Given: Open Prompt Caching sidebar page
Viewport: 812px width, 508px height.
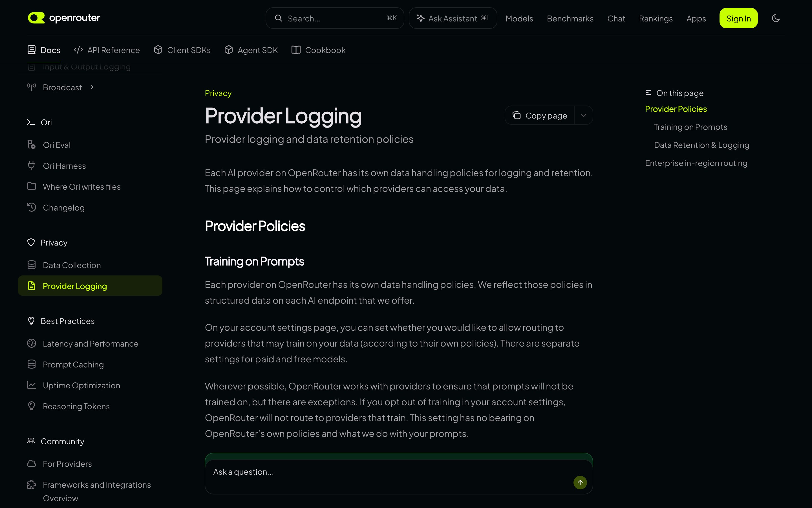Looking at the screenshot, I should 90,364.
